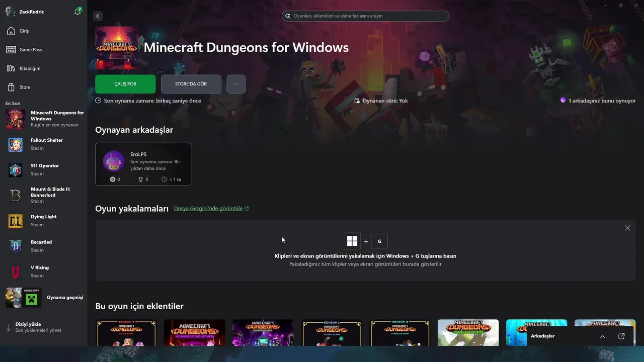644x362 pixels.
Task: Select Mount & Blade II: Bannerlord
Action: [x=43, y=195]
